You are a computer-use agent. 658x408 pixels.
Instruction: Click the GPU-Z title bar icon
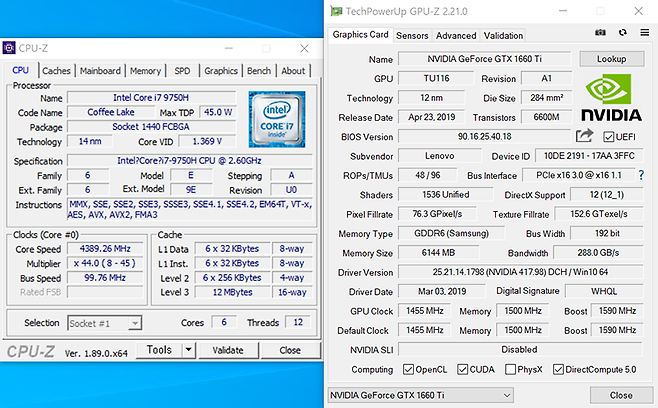(x=336, y=11)
